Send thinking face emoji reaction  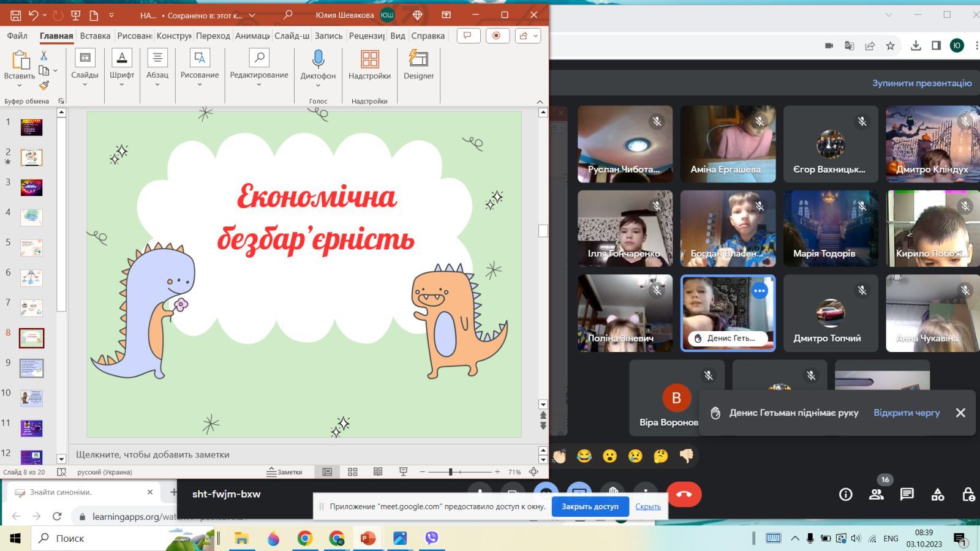660,456
